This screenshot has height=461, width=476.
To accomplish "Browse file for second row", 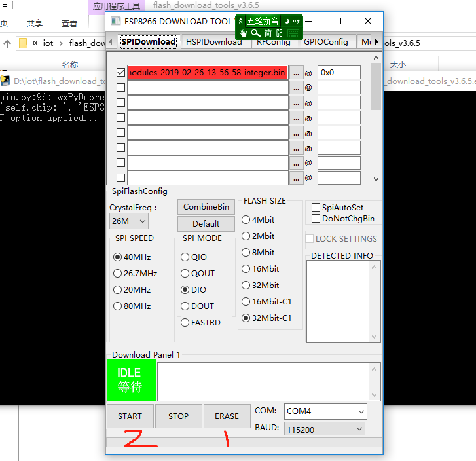I will tap(297, 88).
